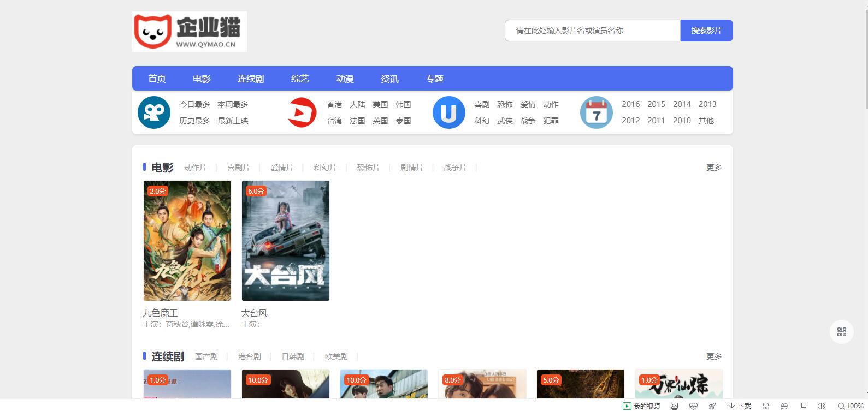Open the 100% zoom level control
The image size is (868, 411).
pyautogui.click(x=851, y=406)
